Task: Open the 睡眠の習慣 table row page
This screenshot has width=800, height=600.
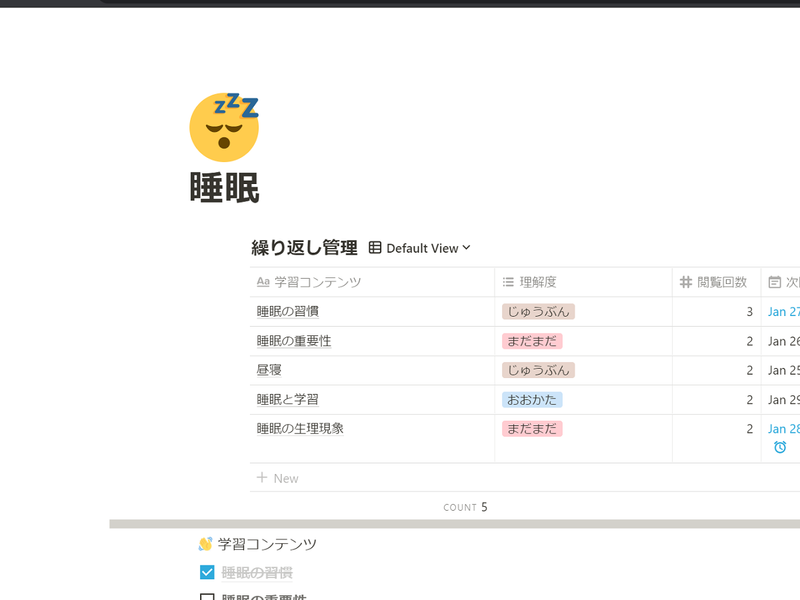Action: pyautogui.click(x=288, y=312)
